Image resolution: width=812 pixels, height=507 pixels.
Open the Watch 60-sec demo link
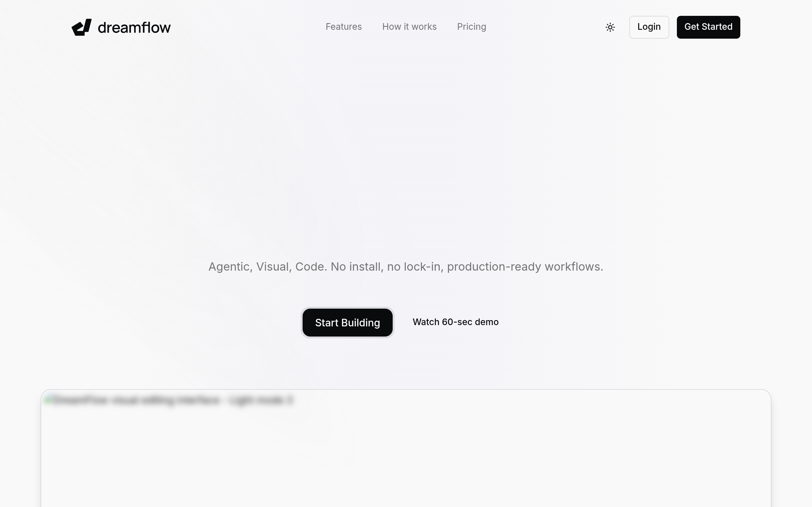click(x=455, y=322)
